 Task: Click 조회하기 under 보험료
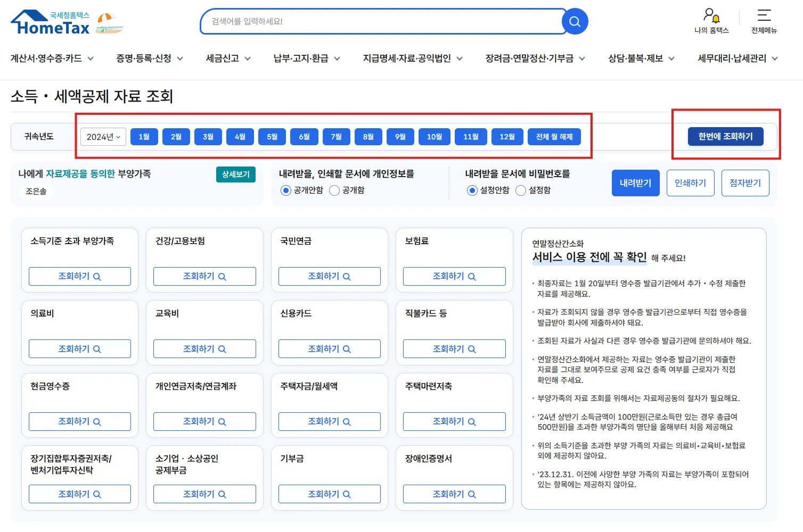454,276
